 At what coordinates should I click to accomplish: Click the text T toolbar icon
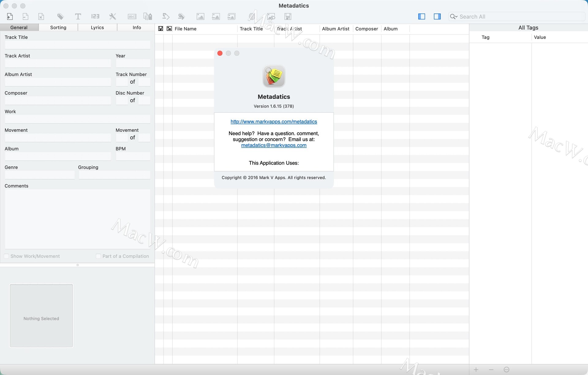click(x=78, y=17)
